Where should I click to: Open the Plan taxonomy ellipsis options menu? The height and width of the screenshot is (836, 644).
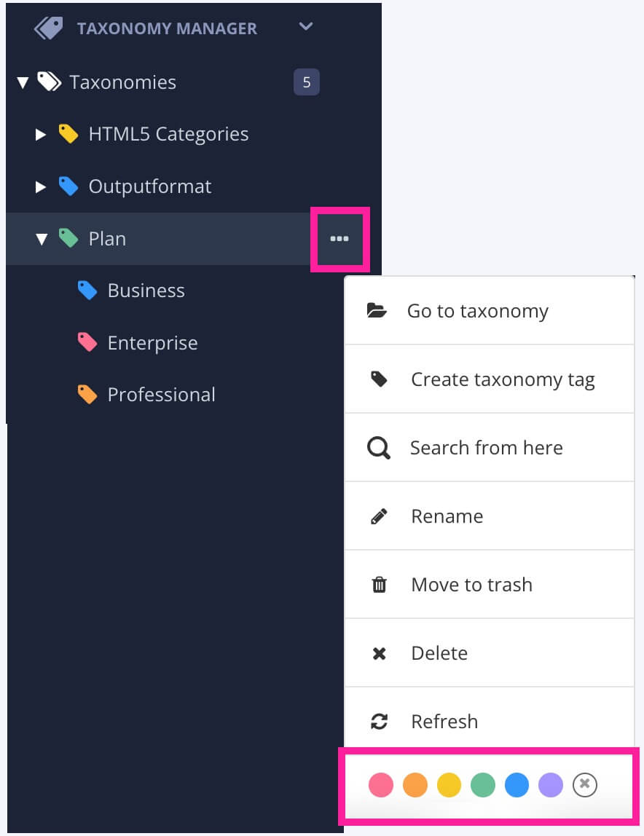[x=340, y=239]
